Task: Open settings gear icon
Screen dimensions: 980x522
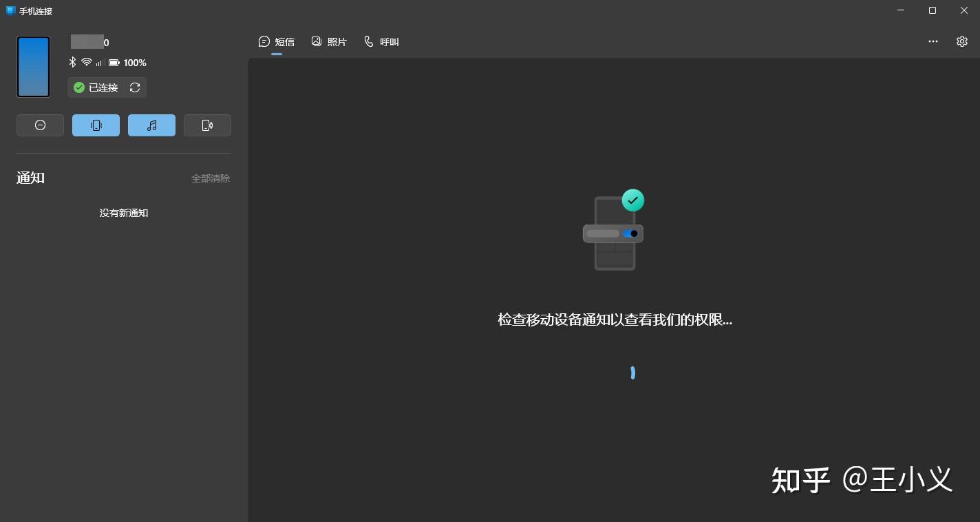Action: tap(962, 41)
